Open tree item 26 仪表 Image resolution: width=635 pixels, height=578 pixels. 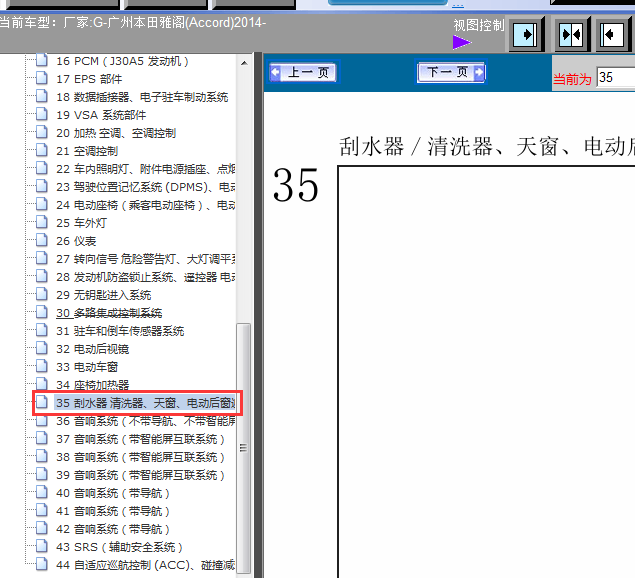[x=76, y=241]
